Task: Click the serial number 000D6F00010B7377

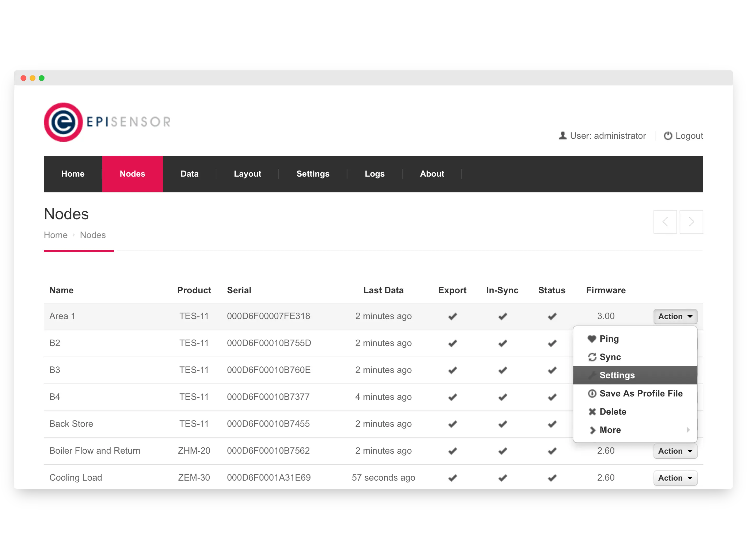Action: (268, 397)
